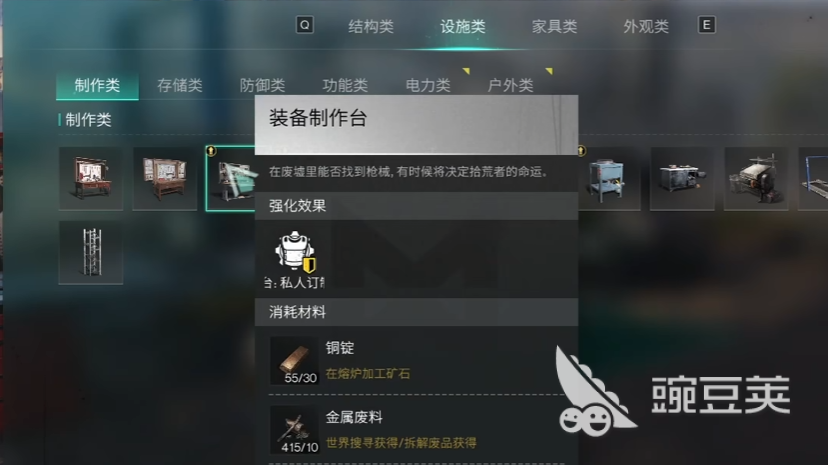Open the 外观类 top tab
This screenshot has width=828, height=465.
pyautogui.click(x=646, y=26)
